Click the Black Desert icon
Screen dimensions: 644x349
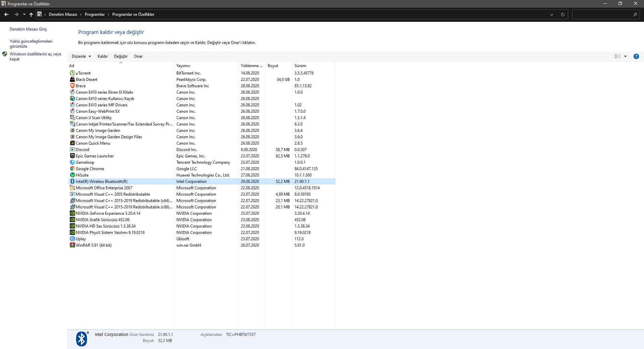tap(72, 79)
